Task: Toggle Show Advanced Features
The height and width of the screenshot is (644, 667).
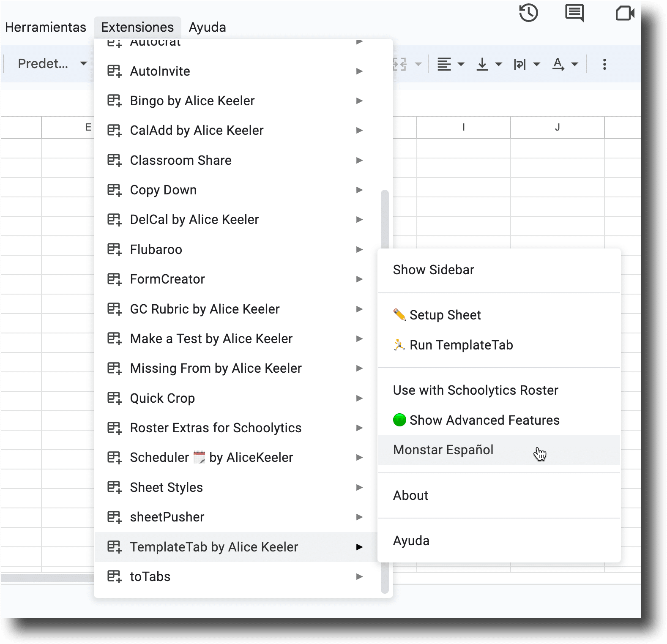Action: click(x=484, y=420)
